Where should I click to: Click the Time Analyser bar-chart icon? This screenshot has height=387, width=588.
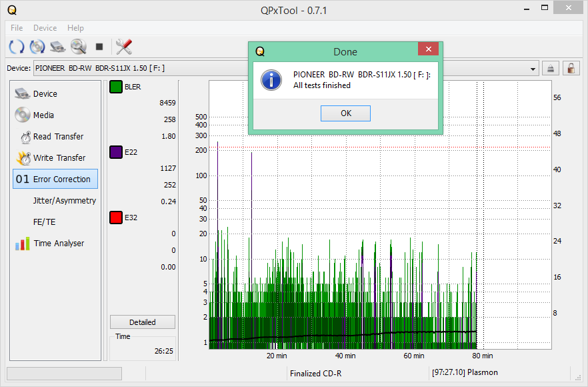pos(23,244)
